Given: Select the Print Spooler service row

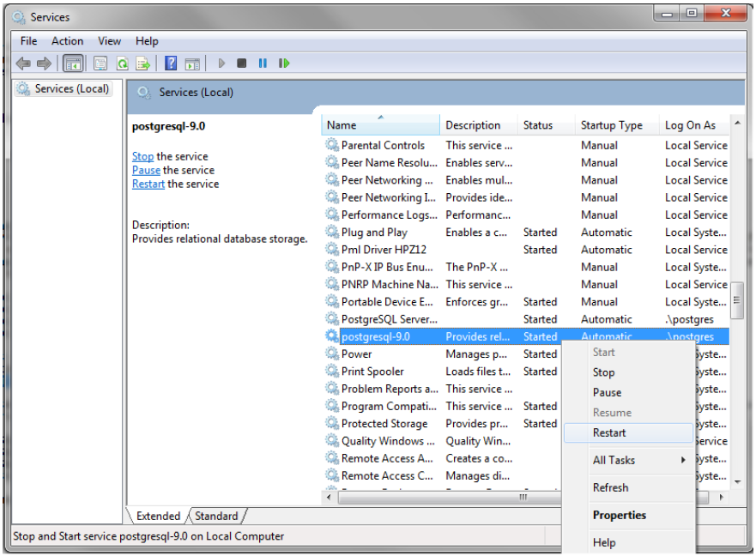Looking at the screenshot, I should tap(372, 372).
